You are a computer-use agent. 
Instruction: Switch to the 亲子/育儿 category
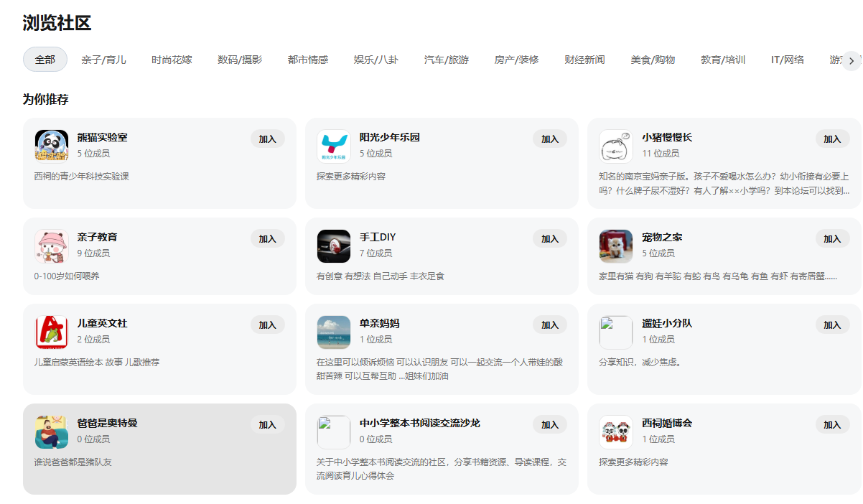pos(103,60)
